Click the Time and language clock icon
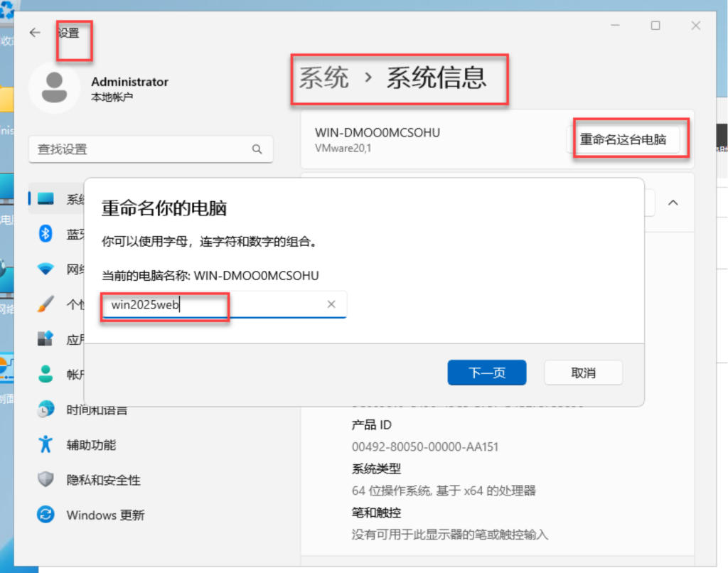 tap(45, 409)
